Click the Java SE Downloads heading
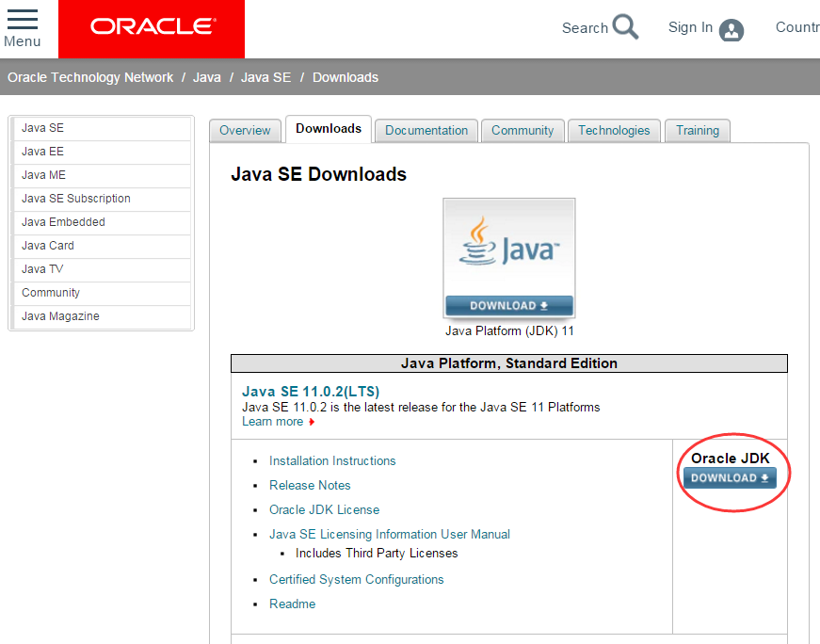The image size is (820, 644). point(318,174)
